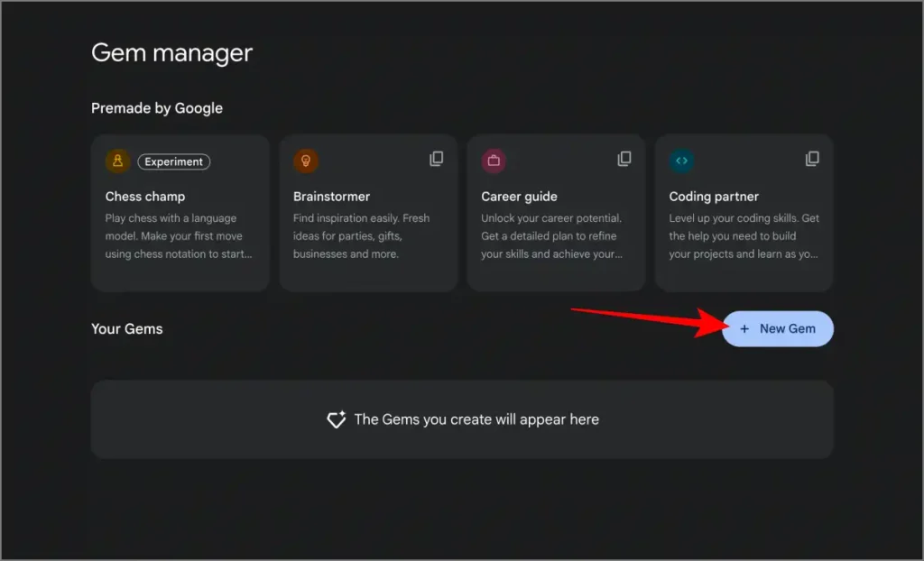Click the Career guide description text
The height and width of the screenshot is (561, 924).
[x=551, y=236]
